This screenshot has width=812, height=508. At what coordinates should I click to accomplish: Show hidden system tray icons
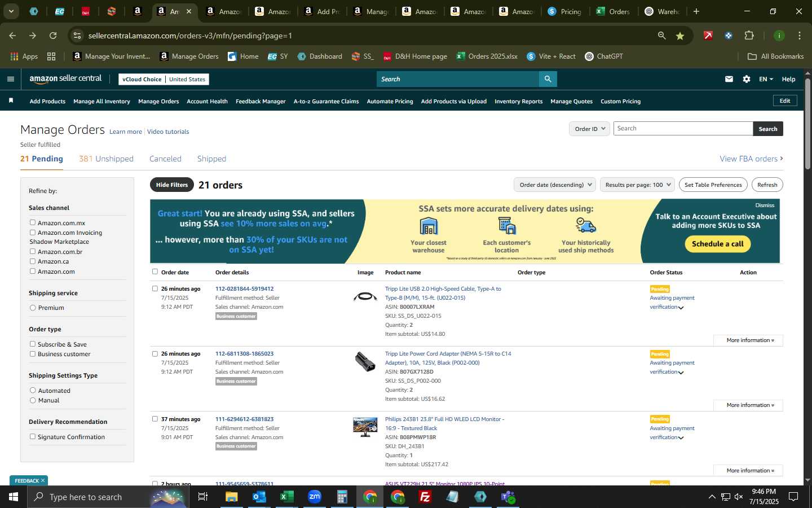point(712,497)
